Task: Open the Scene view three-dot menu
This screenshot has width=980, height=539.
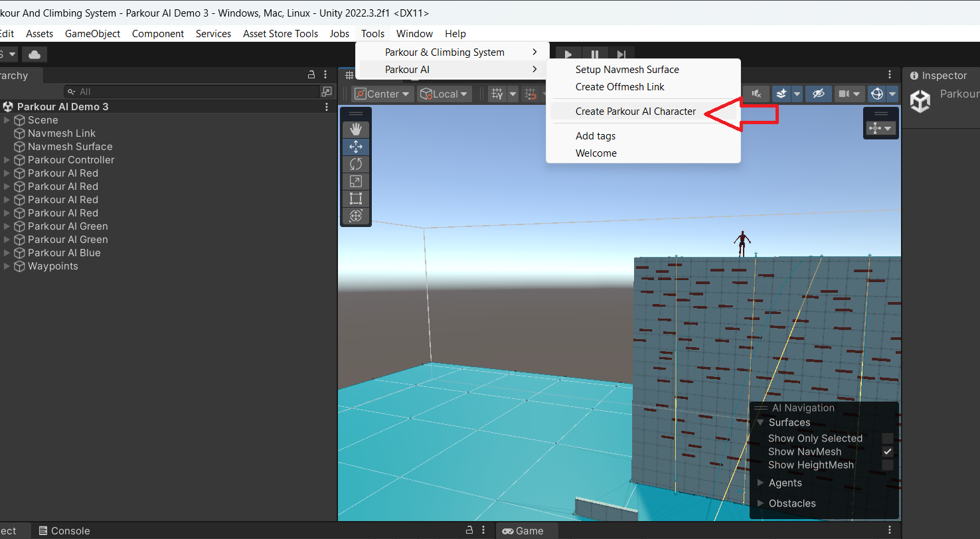Action: (x=890, y=75)
